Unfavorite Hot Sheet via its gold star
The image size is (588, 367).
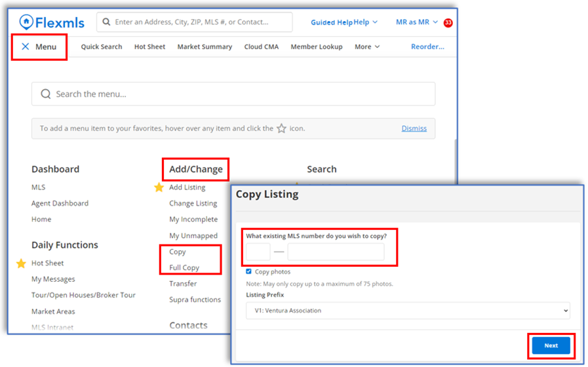(22, 263)
